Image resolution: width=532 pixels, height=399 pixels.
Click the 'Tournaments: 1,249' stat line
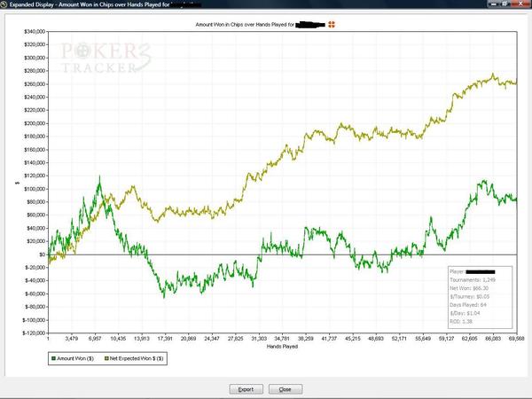(x=473, y=280)
